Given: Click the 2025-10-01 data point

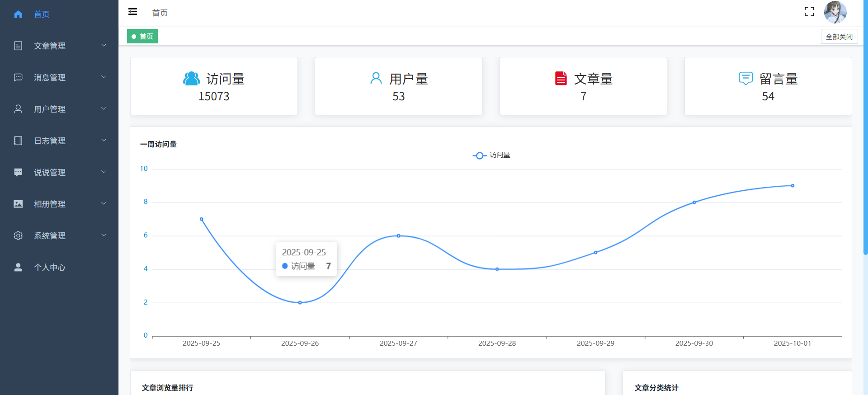Looking at the screenshot, I should click(793, 186).
